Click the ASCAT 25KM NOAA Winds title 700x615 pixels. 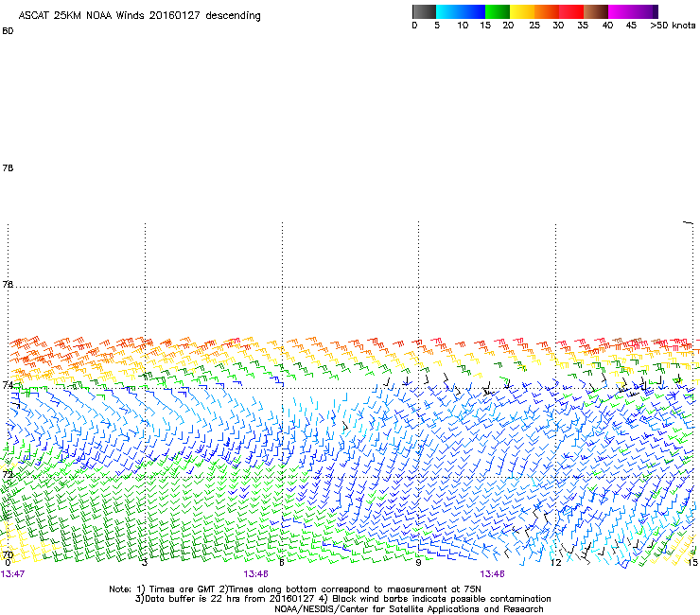click(140, 16)
